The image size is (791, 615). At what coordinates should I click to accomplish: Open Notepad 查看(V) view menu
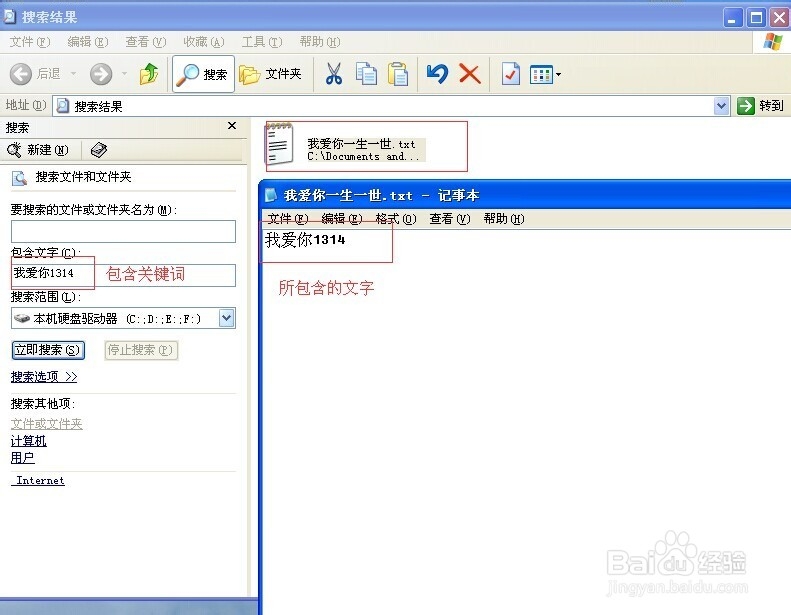click(x=449, y=219)
